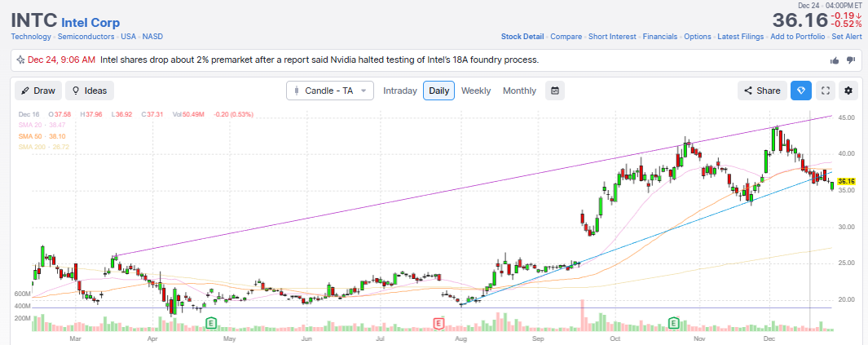The height and width of the screenshot is (345, 868).
Task: Click the Dec 16 date readout
Action: [x=28, y=115]
